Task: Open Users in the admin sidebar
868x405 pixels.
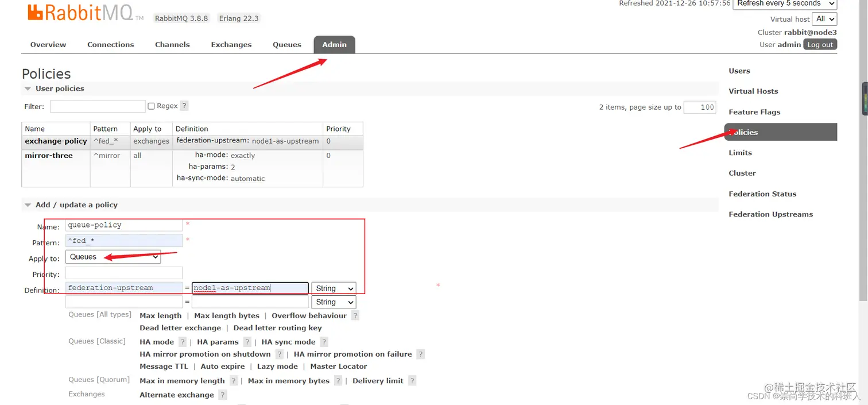Action: 739,71
